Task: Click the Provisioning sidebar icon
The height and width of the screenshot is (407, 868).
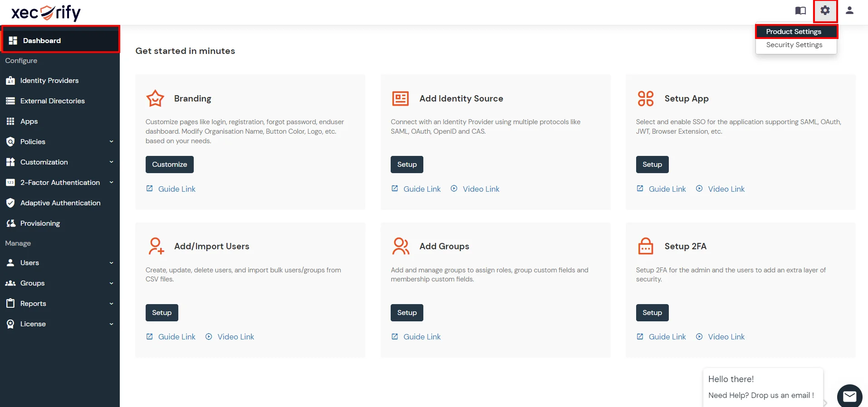Action: (11, 223)
